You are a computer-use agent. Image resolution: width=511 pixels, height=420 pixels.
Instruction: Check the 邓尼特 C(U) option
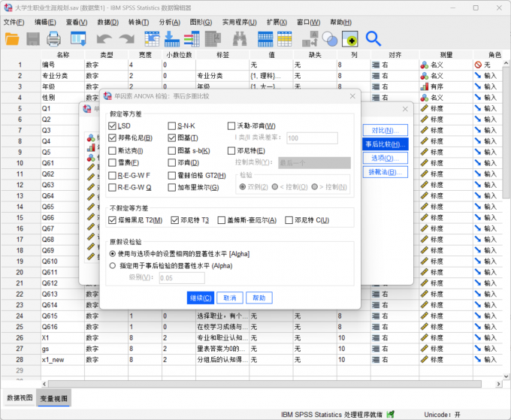click(x=288, y=220)
